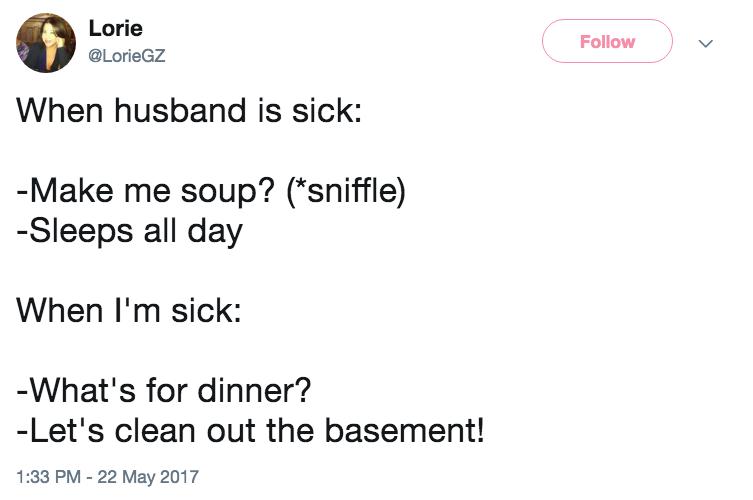This screenshot has width=753, height=500.
Task: Click the word 'dinner?' in the tweet
Action: [255, 390]
